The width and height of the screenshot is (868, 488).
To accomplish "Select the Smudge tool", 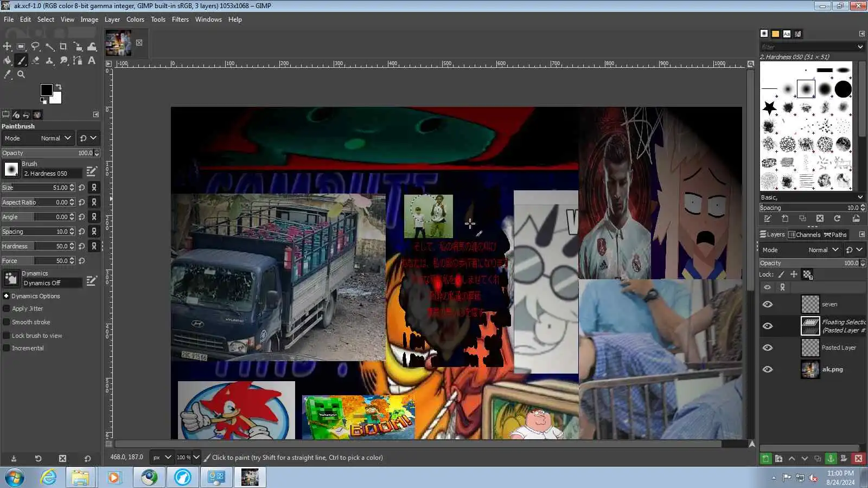I will click(63, 61).
